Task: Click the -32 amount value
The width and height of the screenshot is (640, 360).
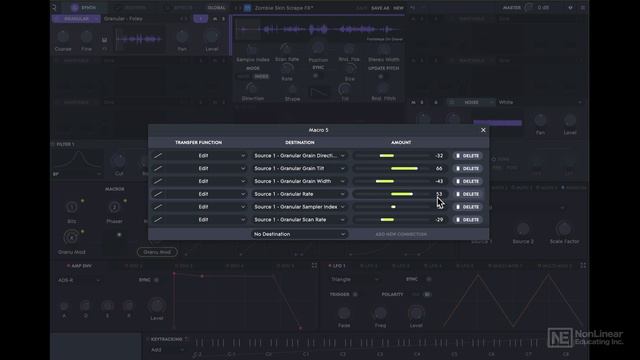Action: pyautogui.click(x=439, y=156)
